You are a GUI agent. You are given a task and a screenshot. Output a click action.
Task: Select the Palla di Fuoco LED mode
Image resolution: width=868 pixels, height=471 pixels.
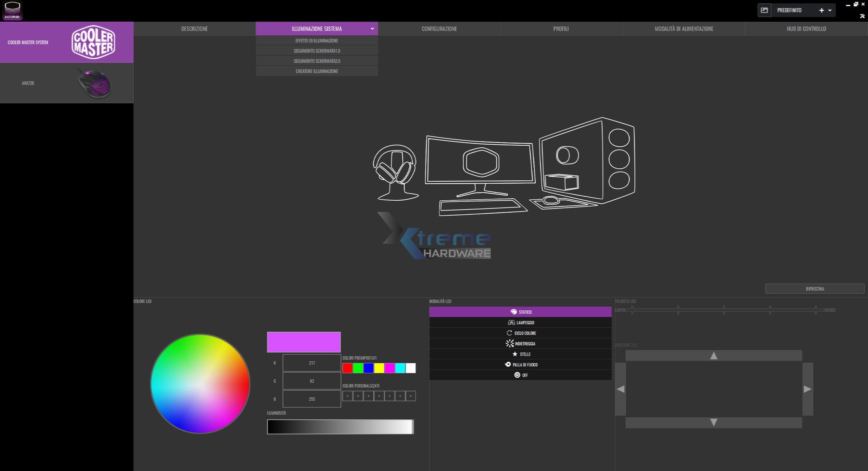click(x=520, y=364)
